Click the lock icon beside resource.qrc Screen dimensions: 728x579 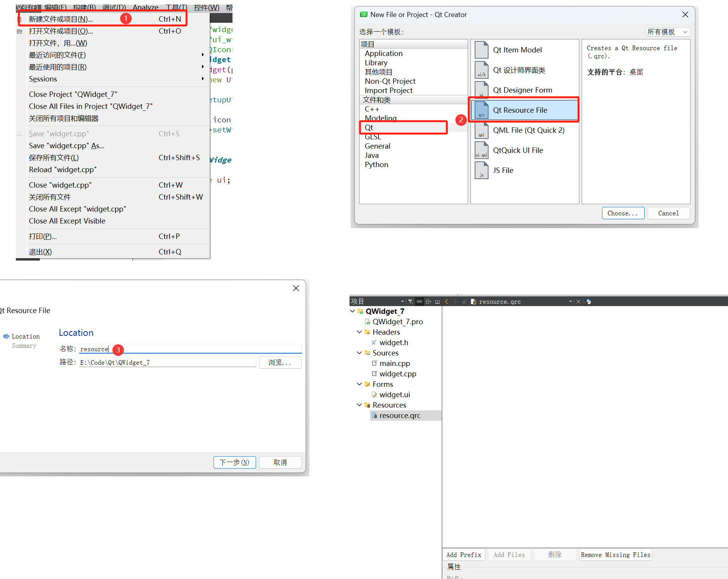tap(464, 301)
